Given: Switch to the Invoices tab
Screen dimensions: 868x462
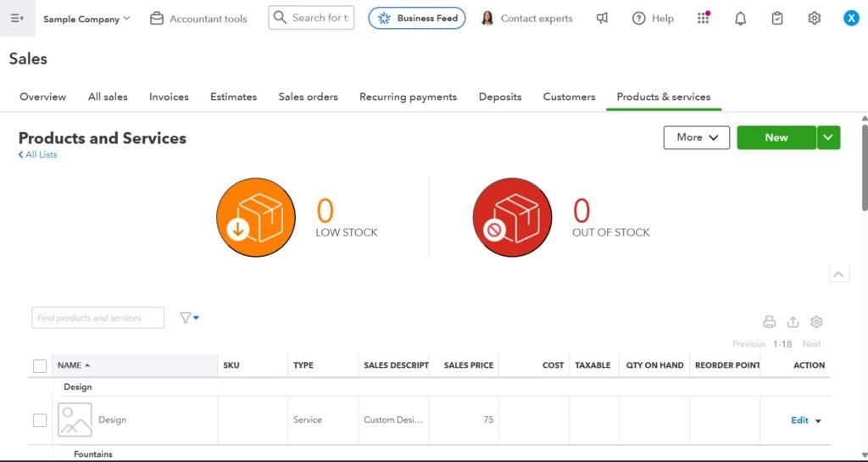Looking at the screenshot, I should [169, 97].
